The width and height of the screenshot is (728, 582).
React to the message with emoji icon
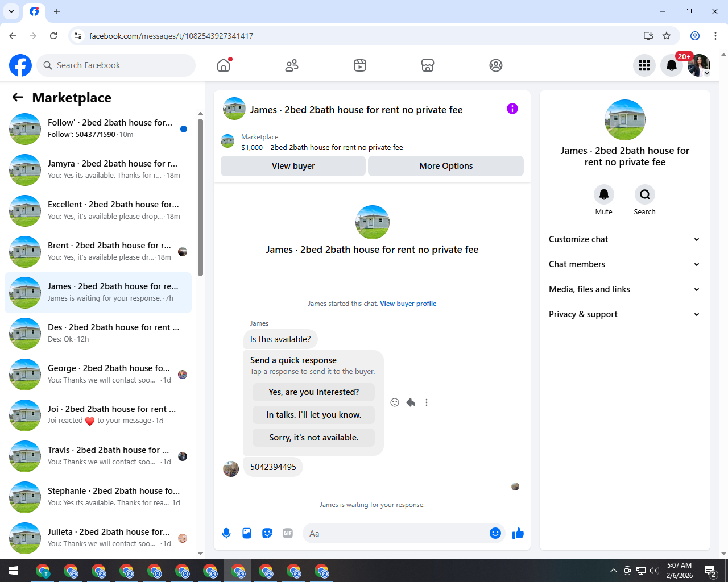[x=395, y=402]
